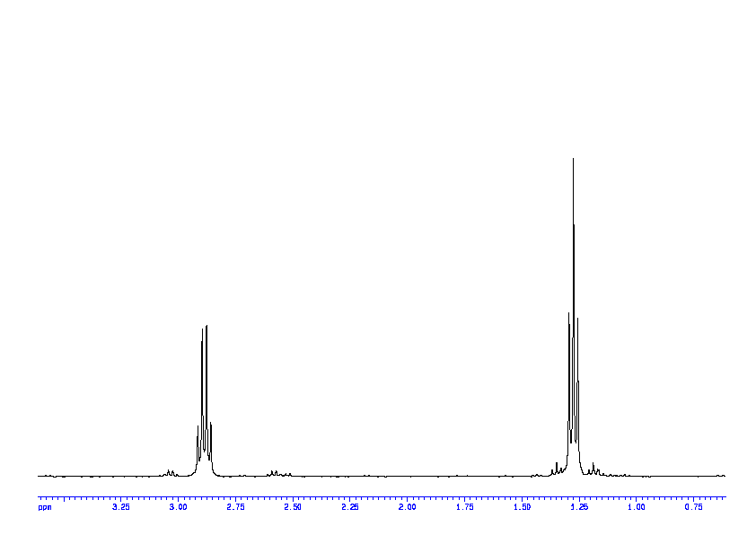Click the 2.25 axis tick label
Viewport: 756px width, 535px height.
pos(350,507)
